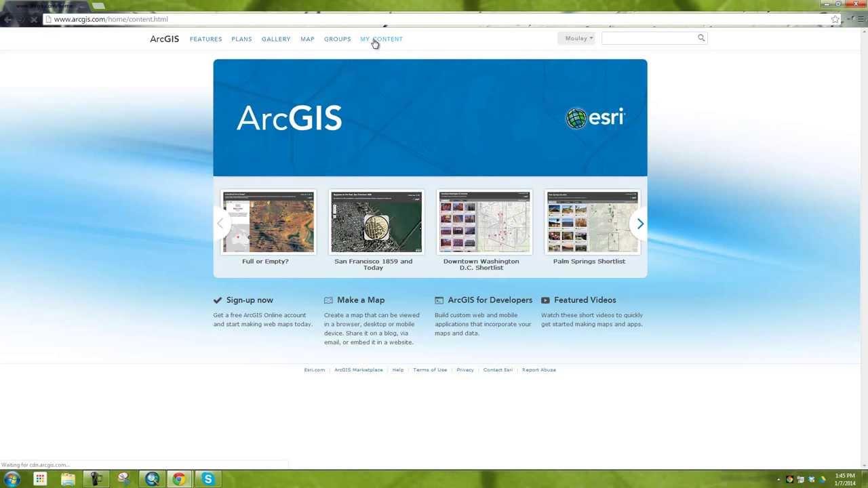
Task: Open the colored grid app on the taskbar
Action: 40,479
